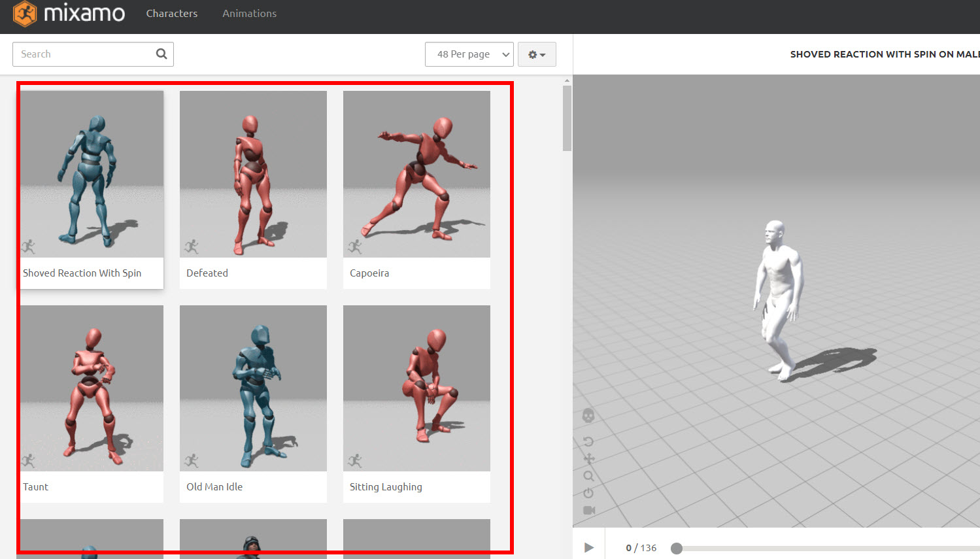Image resolution: width=980 pixels, height=559 pixels.
Task: Click the animation timeline slider handle
Action: tap(677, 549)
